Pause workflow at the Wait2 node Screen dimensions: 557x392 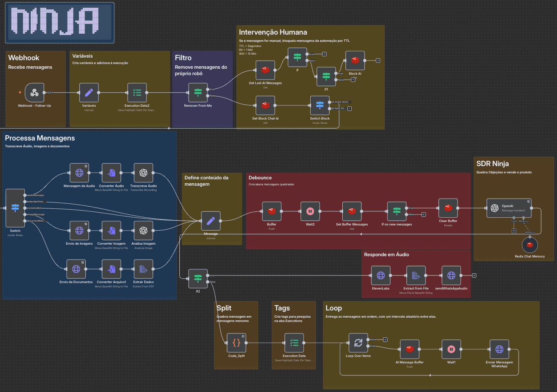pos(310,211)
